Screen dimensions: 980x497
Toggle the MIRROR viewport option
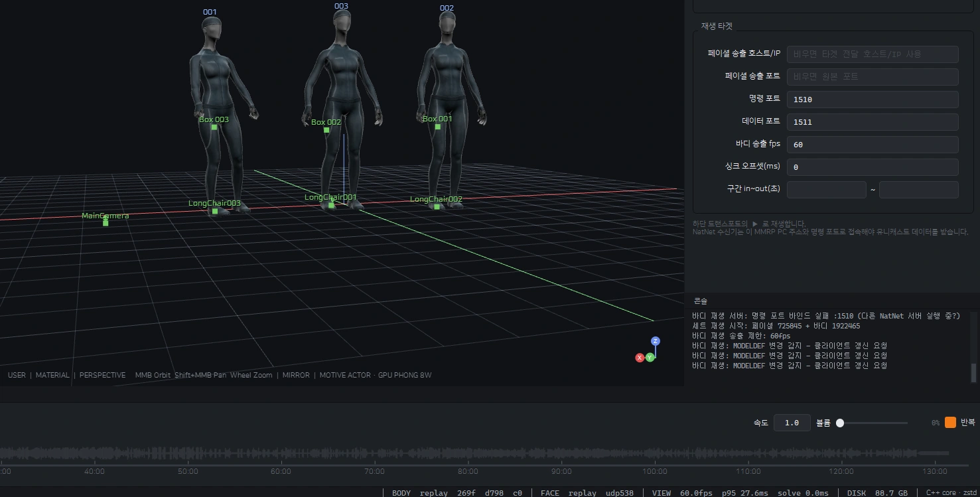point(296,375)
